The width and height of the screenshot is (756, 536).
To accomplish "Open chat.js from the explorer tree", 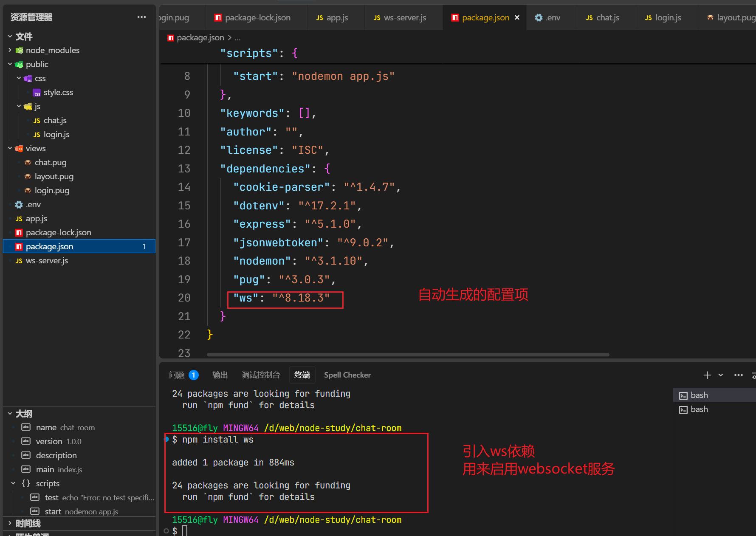I will (x=55, y=120).
